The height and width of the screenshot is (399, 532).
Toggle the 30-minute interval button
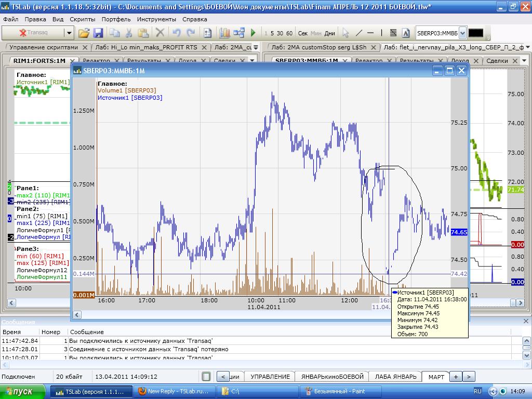click(281, 33)
